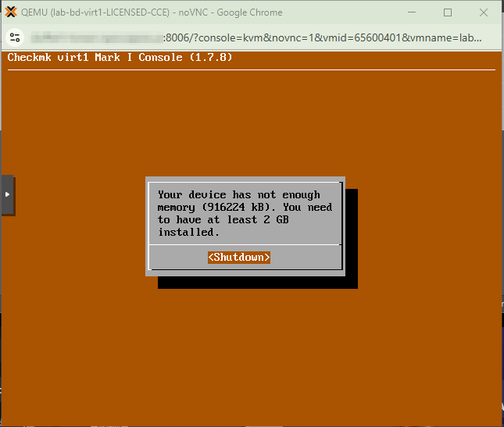Click the horizontal rule under the console header
Viewport: 504px width, 427px height.
pos(252,69)
